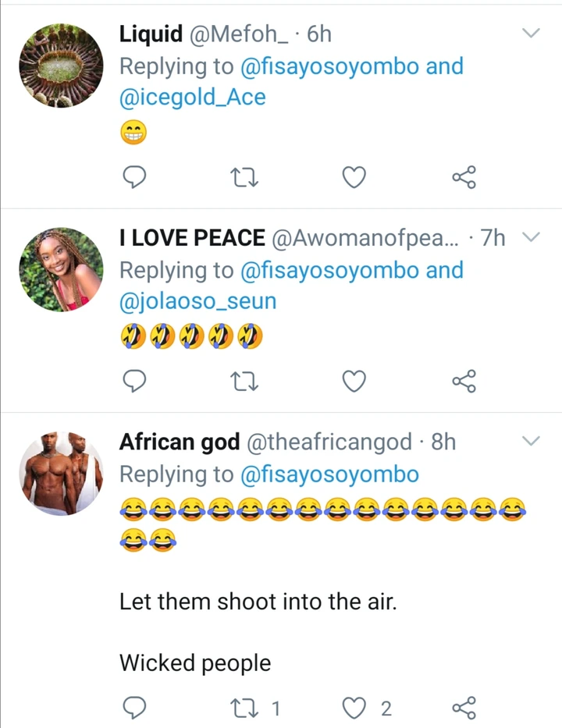Retweet the I LOVE PEACE tweet
The image size is (562, 728).
tap(246, 382)
